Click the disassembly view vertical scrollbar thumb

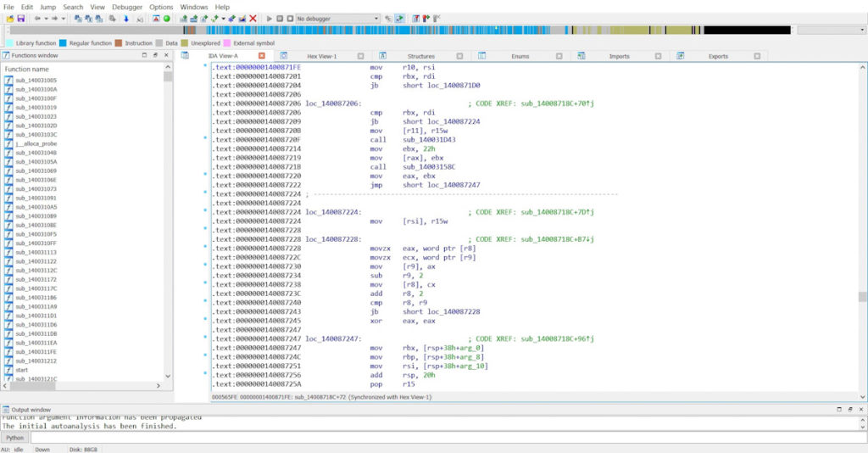pyautogui.click(x=862, y=297)
